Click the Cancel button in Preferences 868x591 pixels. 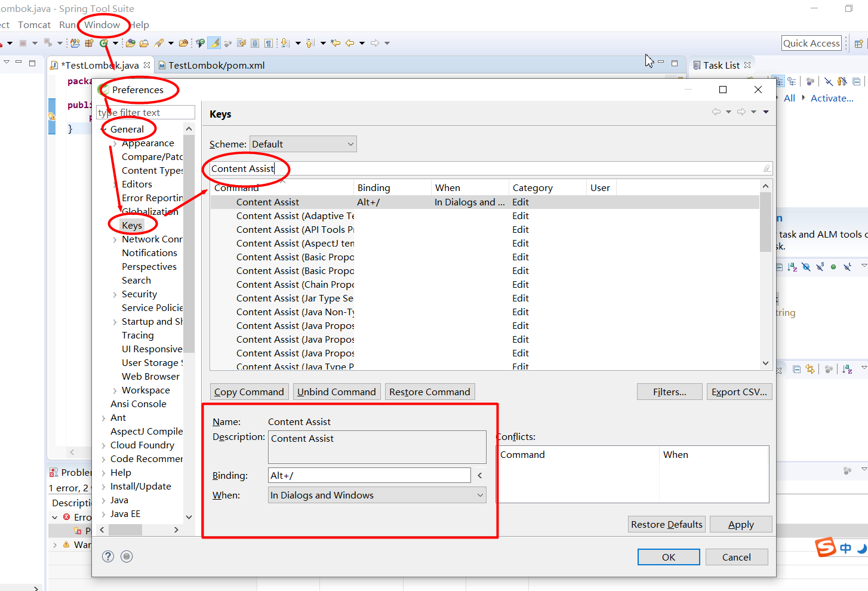point(737,557)
